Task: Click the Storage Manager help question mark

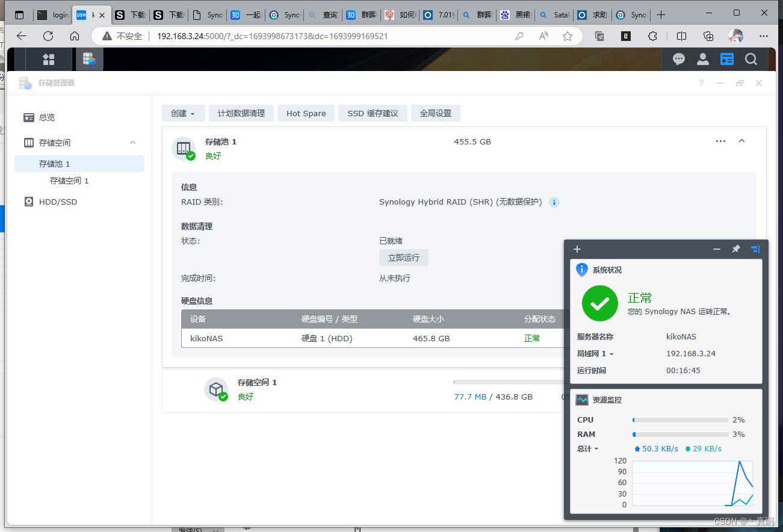Action: (x=701, y=83)
